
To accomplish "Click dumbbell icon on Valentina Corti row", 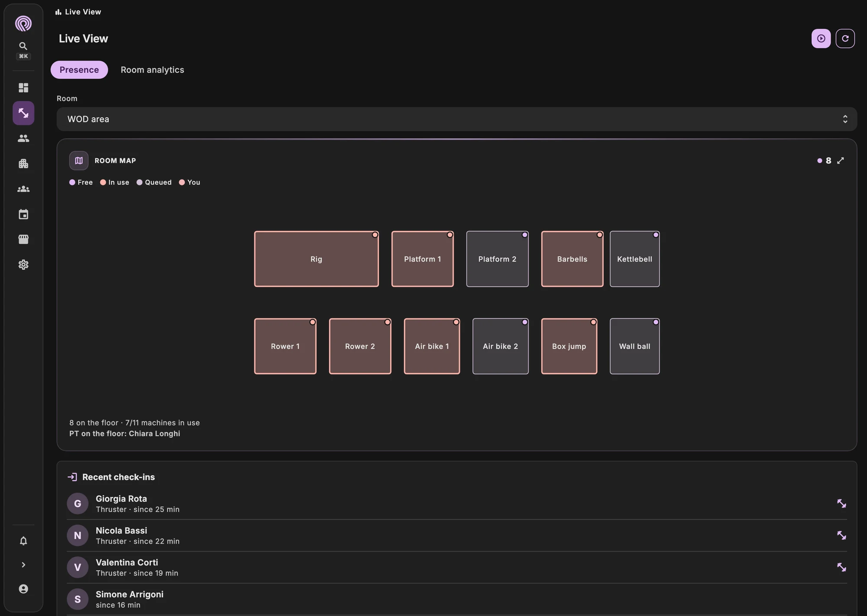I will point(841,567).
